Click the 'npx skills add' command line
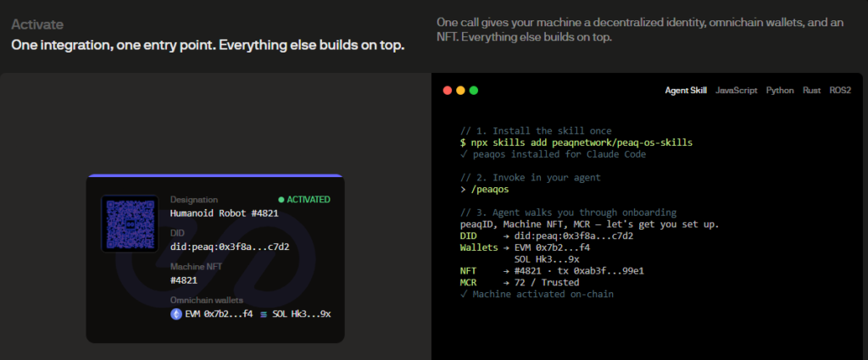 point(576,142)
